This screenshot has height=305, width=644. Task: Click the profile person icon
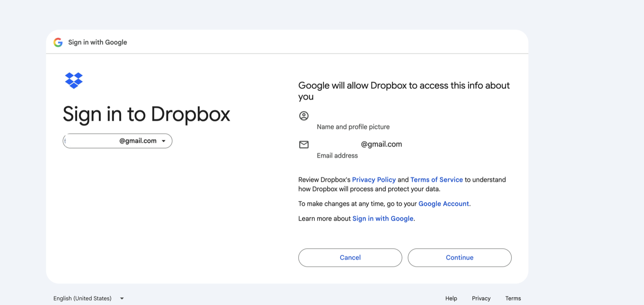(304, 116)
